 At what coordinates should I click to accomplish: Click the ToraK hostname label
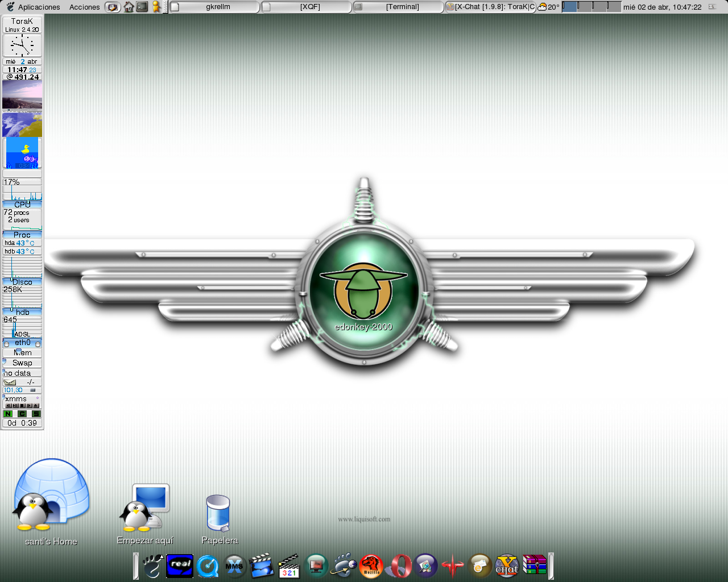[x=22, y=21]
